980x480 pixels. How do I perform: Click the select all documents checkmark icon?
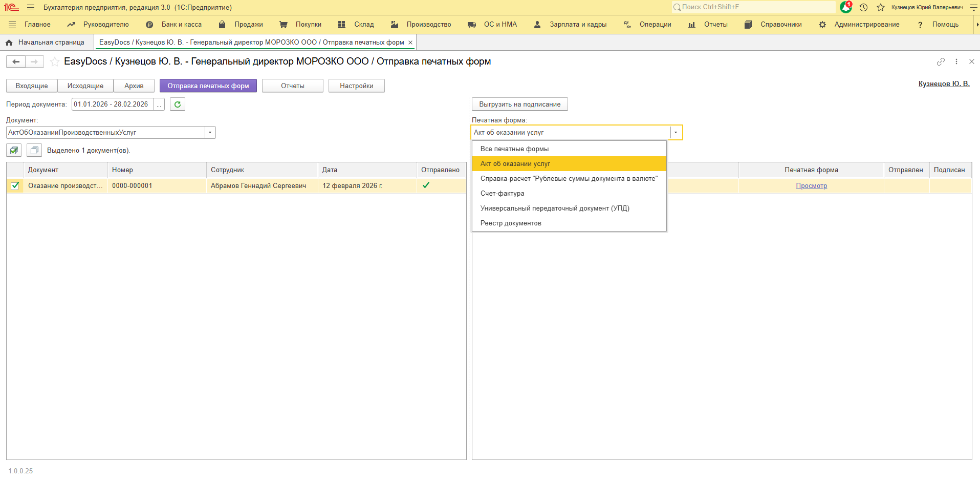pyautogui.click(x=14, y=151)
